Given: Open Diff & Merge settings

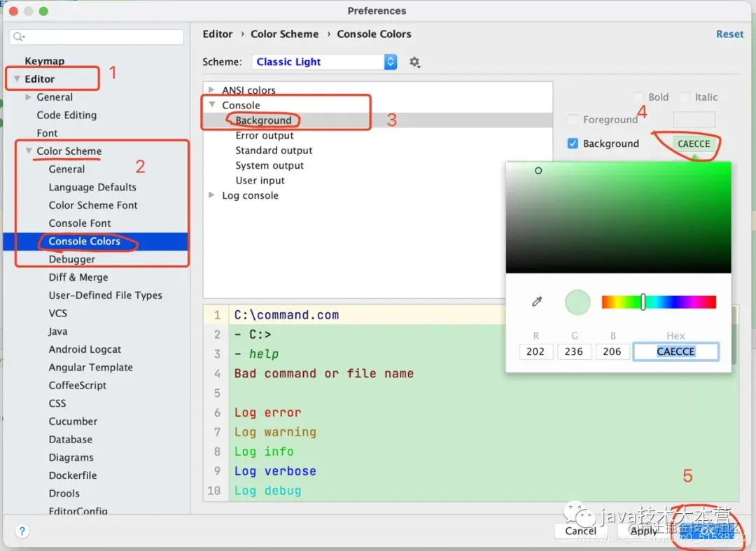Looking at the screenshot, I should coord(78,277).
